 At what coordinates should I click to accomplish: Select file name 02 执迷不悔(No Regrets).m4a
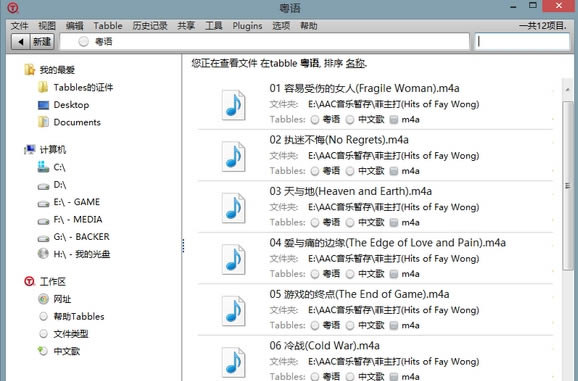339,140
